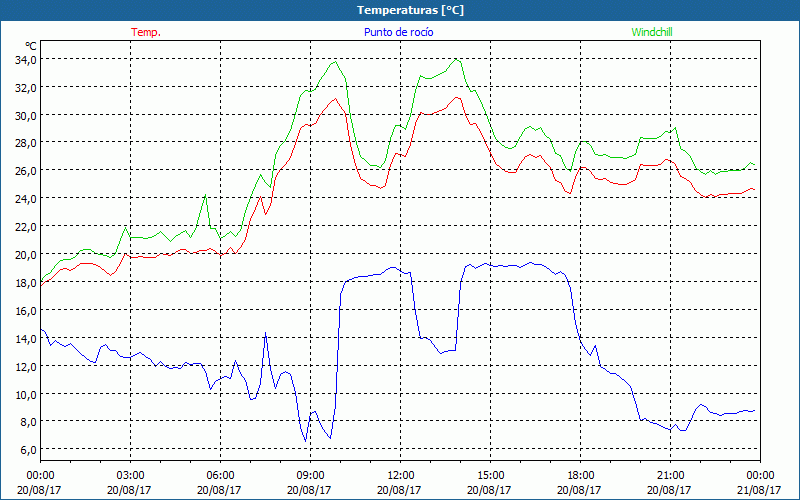Image resolution: width=800 pixels, height=500 pixels.
Task: Select the blue 'Punto de rocío' legend label
Action: point(398,32)
